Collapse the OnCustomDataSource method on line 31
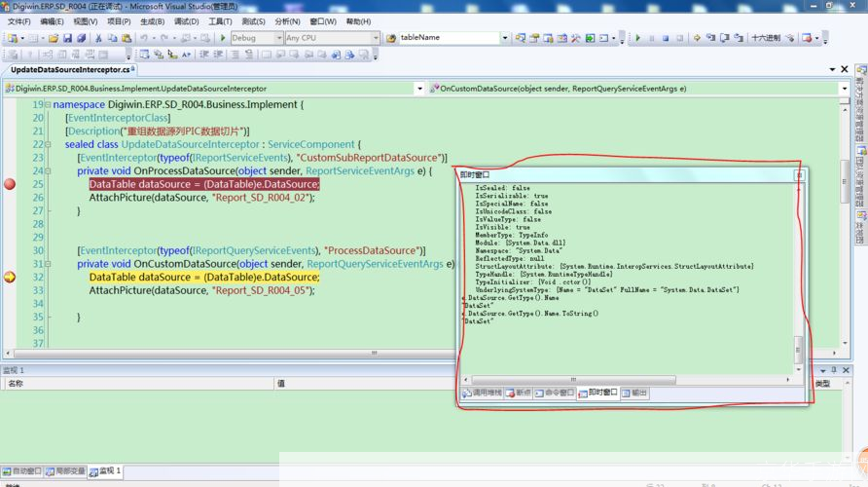Viewport: 868px width, 487px height. pos(48,264)
